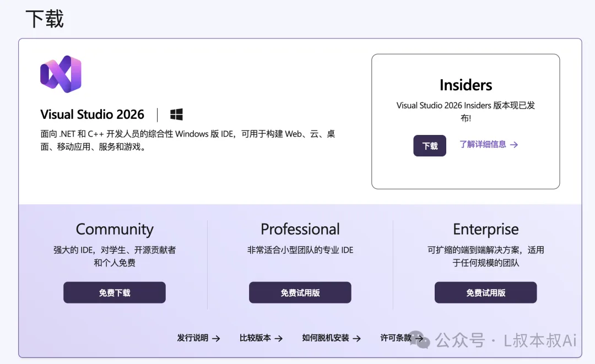Click the Enterprise edition title
The image size is (595, 364).
click(x=486, y=230)
